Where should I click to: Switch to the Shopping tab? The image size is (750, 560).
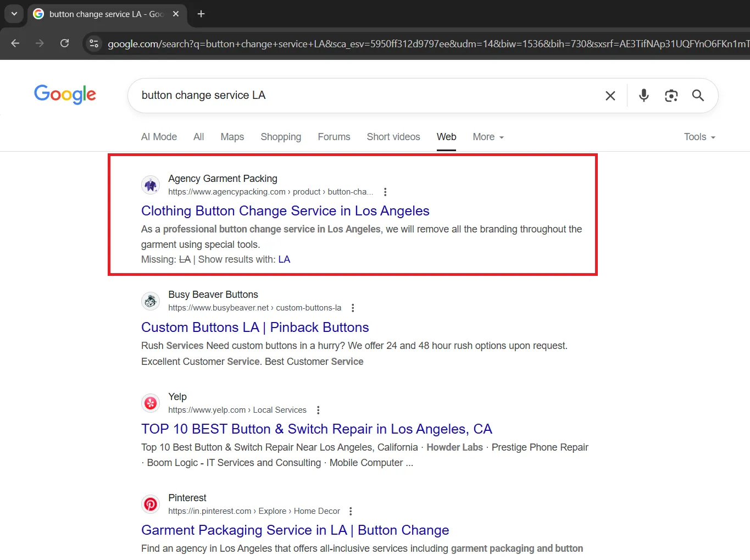(280, 137)
